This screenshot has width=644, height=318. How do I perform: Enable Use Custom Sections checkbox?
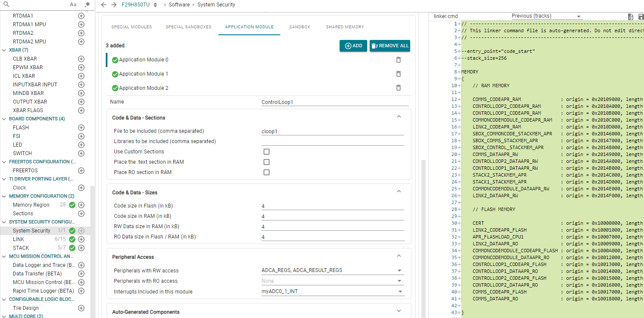(267, 152)
